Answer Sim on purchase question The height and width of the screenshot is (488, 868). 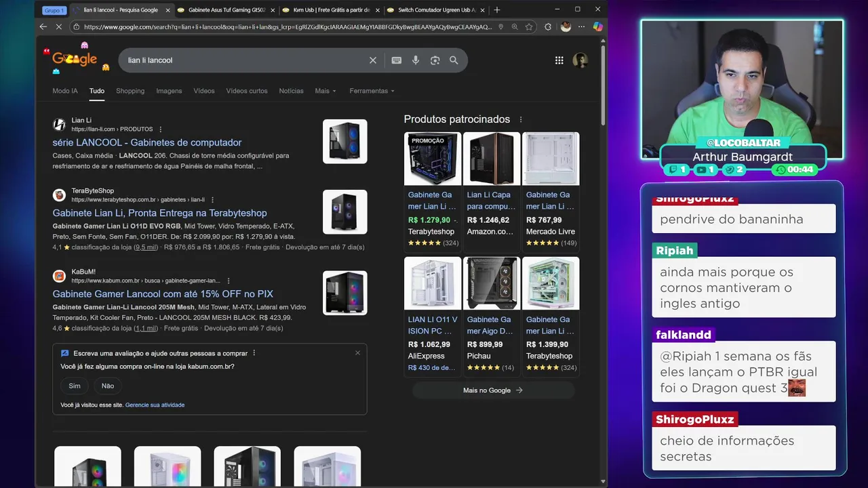75,386
